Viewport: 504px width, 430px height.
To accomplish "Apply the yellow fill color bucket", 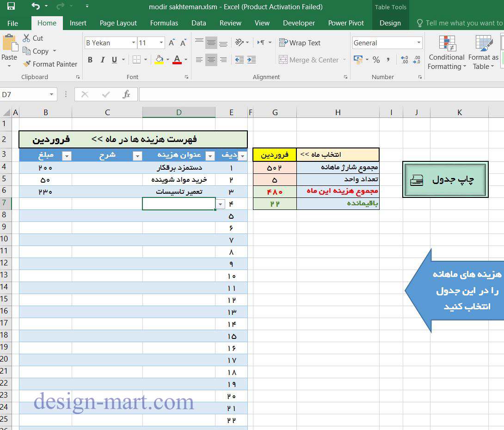I will [x=159, y=60].
